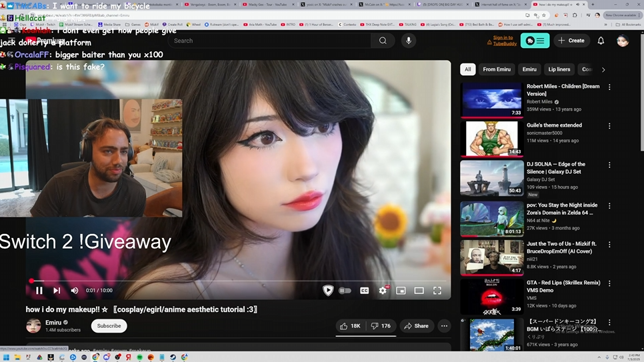Open the account avatar menu
This screenshot has width=644, height=362.
(x=623, y=41)
